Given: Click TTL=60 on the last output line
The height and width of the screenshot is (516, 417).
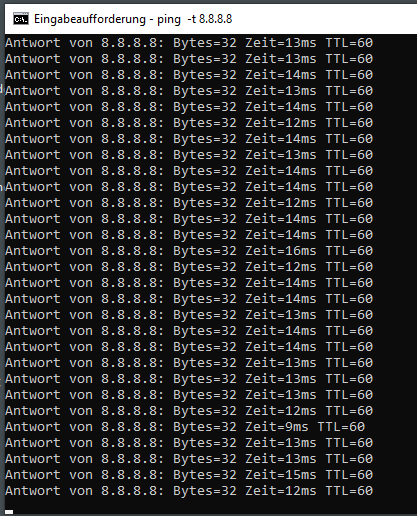Looking at the screenshot, I should click(x=349, y=491).
